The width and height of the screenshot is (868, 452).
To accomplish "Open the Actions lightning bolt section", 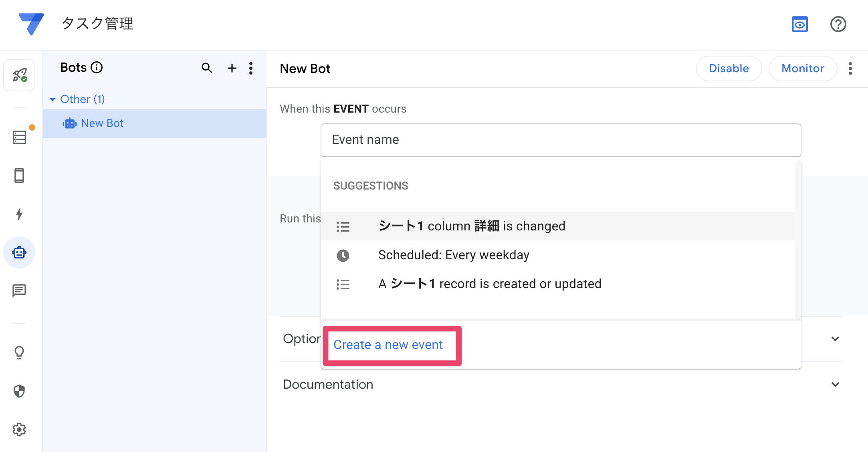I will [19, 214].
